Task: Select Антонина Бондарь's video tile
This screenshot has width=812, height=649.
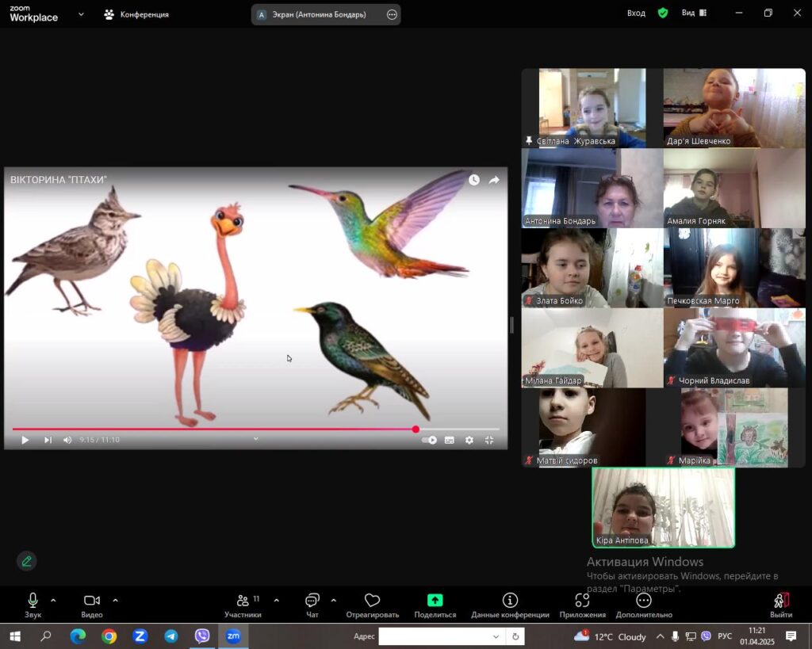Action: coord(592,189)
